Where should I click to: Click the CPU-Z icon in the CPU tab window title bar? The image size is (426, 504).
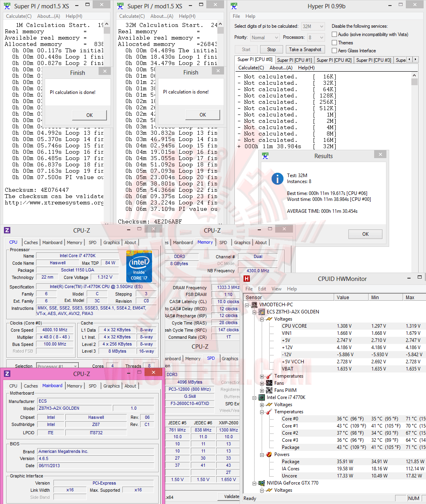(7, 230)
